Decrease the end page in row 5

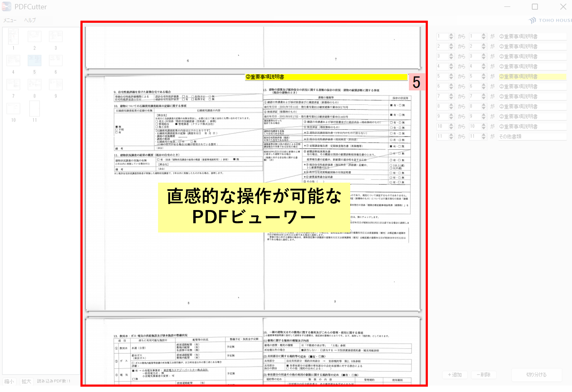(x=483, y=78)
